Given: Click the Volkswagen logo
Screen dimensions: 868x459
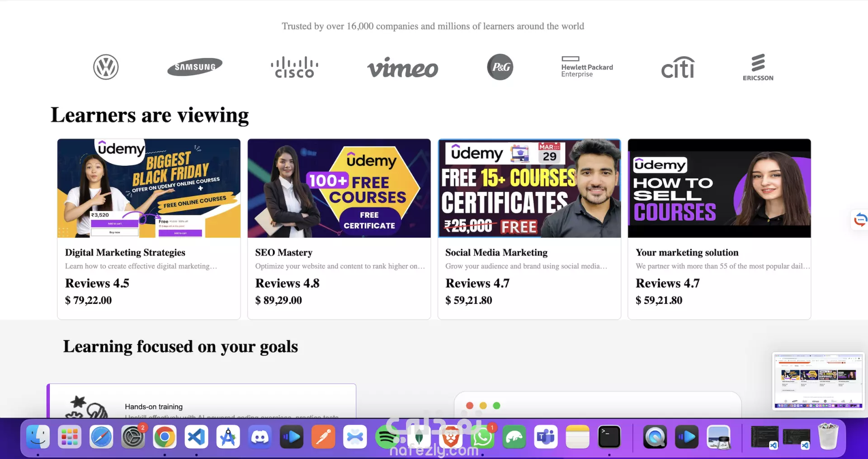Looking at the screenshot, I should [106, 67].
